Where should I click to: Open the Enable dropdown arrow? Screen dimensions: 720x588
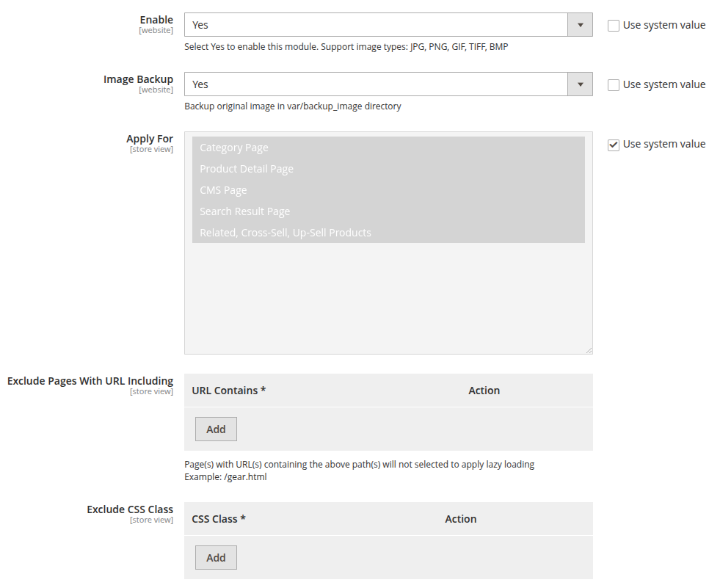580,25
